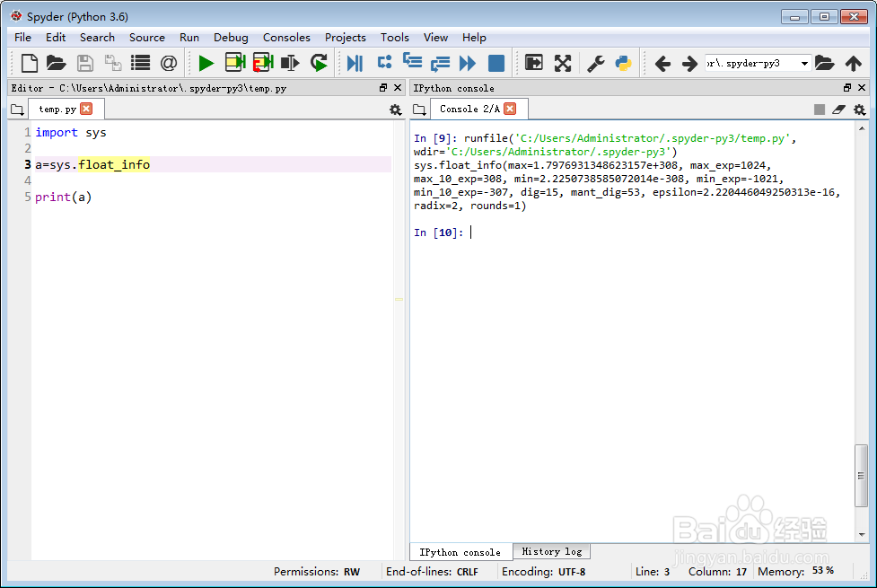Run current cell icon
The width and height of the screenshot is (877, 588).
pyautogui.click(x=235, y=63)
